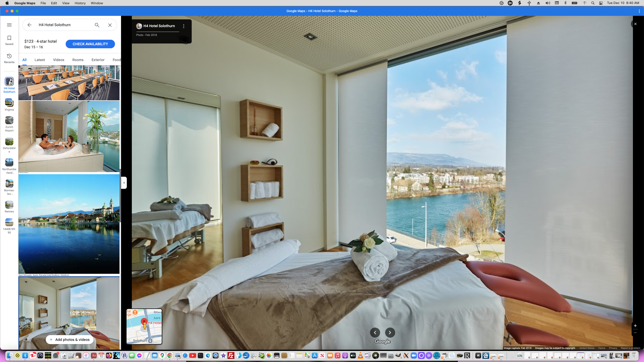Open the photo three-dot options menu
This screenshot has height=362, width=644.
point(184,26)
